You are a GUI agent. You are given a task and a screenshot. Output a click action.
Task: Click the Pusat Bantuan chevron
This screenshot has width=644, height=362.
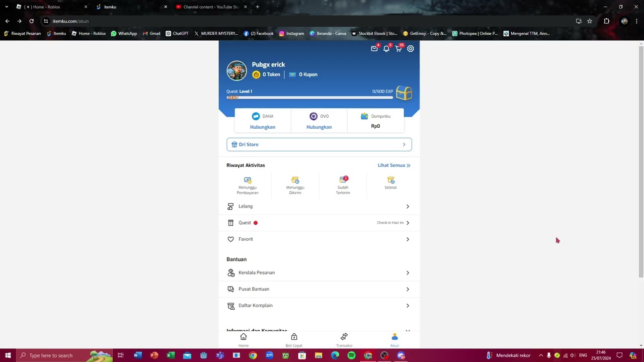pos(408,289)
